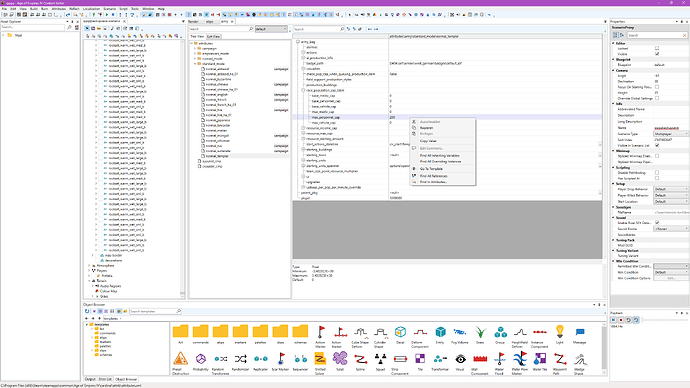Switch to the Output tab
The height and width of the screenshot is (388, 690).
coord(90,379)
